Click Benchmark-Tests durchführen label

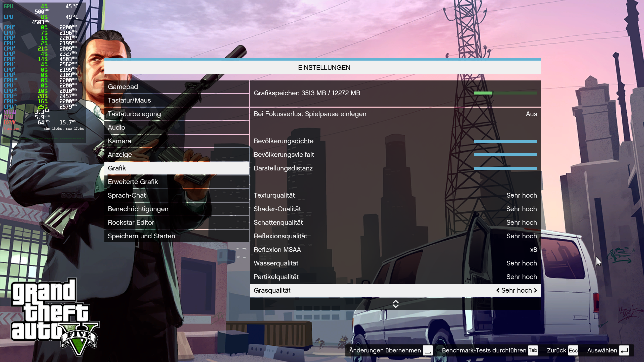(484, 350)
